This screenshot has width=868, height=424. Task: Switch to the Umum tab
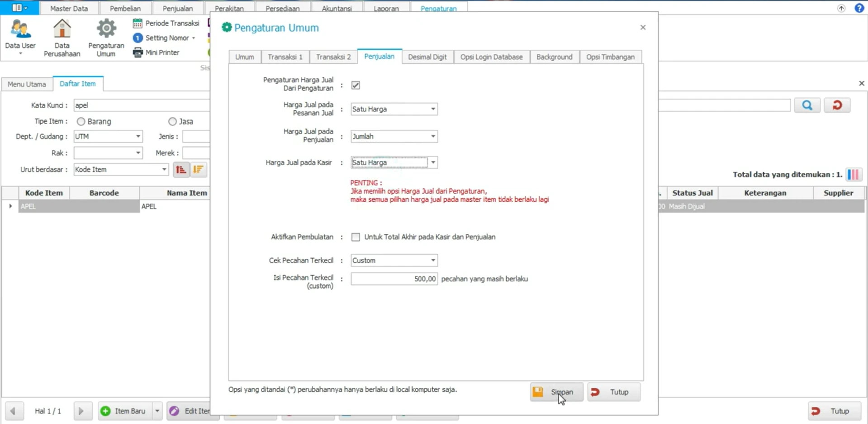pyautogui.click(x=244, y=57)
